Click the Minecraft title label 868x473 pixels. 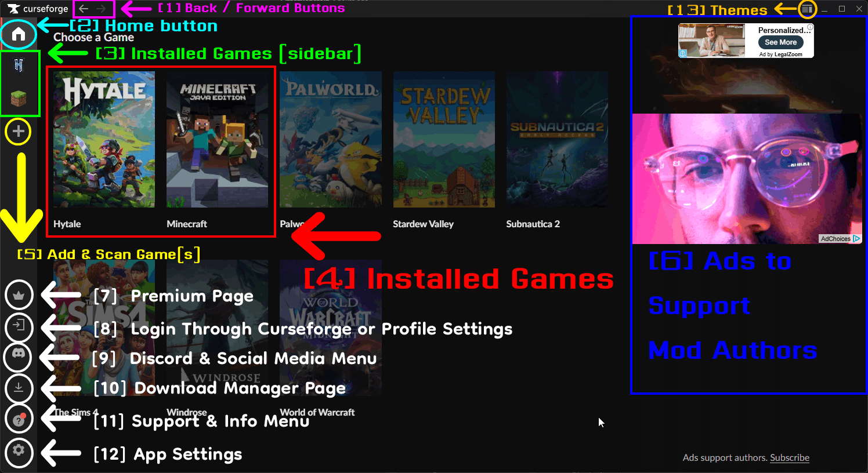click(x=187, y=224)
